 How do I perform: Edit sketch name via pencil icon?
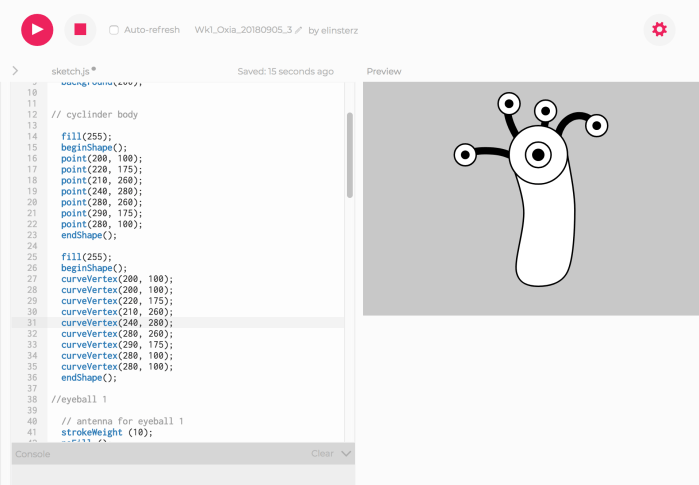pyautogui.click(x=299, y=30)
